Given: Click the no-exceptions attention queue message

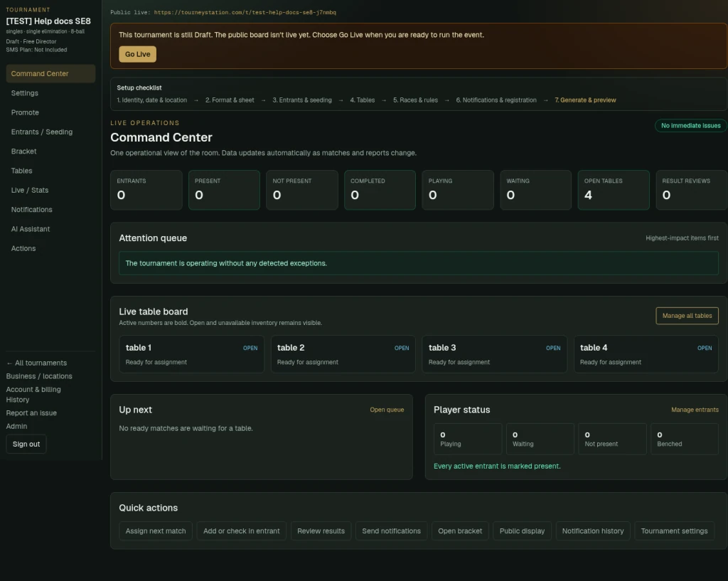Looking at the screenshot, I should click(x=418, y=263).
